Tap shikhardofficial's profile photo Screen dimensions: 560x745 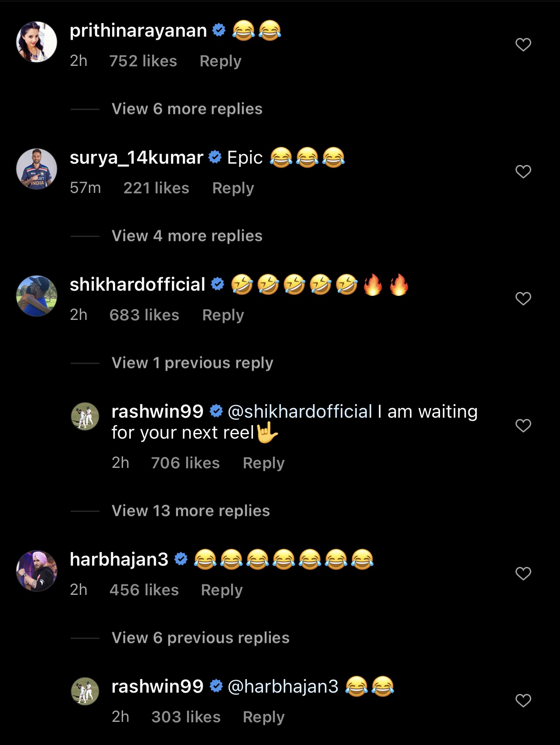click(x=37, y=296)
